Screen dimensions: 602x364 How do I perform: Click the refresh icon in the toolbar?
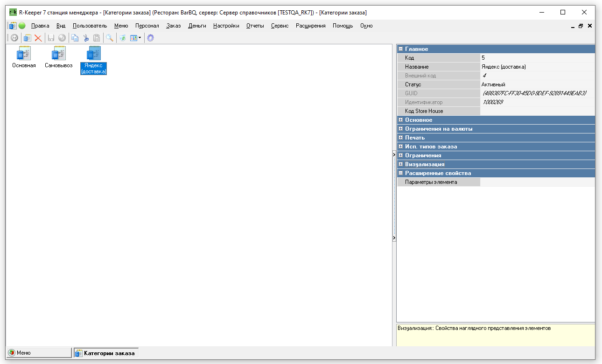pyautogui.click(x=14, y=38)
